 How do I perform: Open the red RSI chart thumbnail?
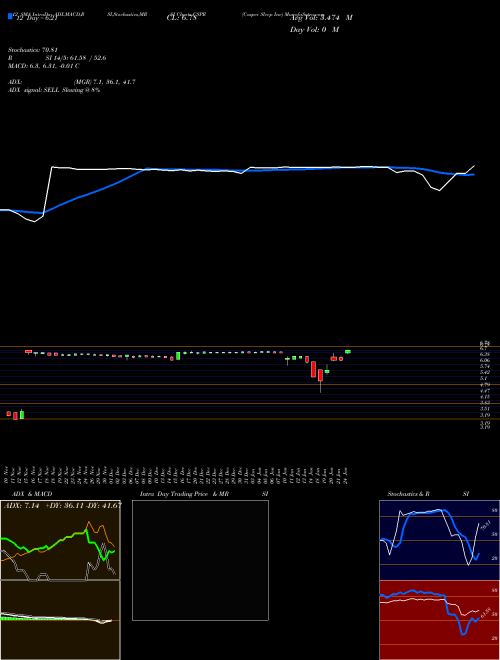(439, 620)
